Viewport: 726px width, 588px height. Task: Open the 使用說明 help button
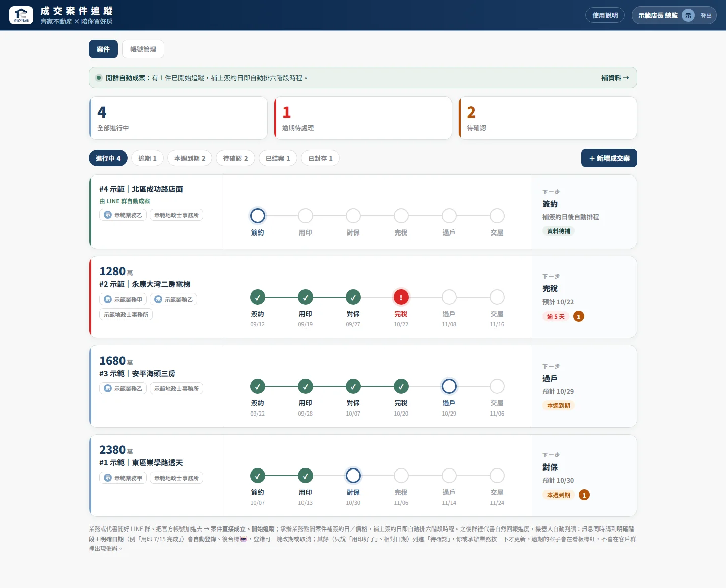[605, 15]
